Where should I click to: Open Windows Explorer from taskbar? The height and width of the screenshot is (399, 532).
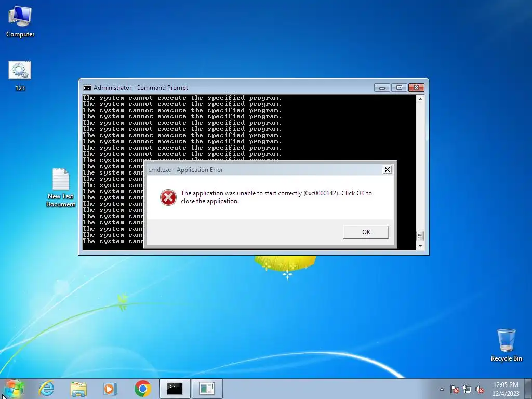point(78,389)
